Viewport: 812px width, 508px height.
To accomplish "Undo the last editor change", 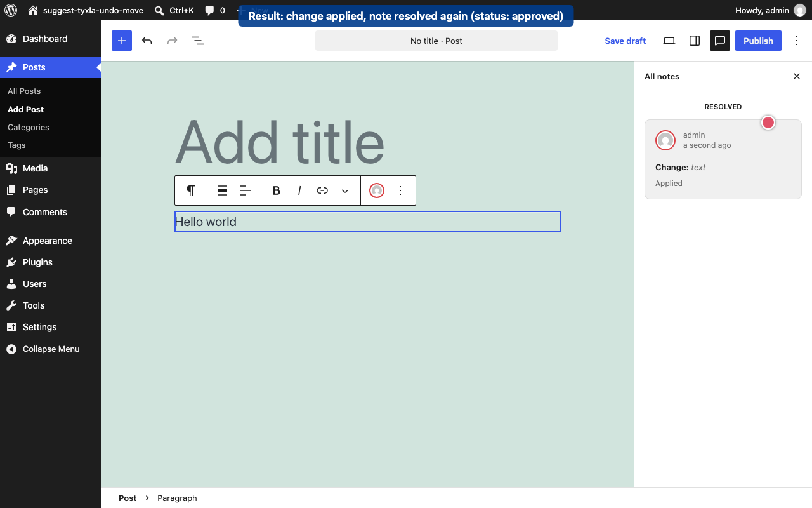I will pos(147,41).
